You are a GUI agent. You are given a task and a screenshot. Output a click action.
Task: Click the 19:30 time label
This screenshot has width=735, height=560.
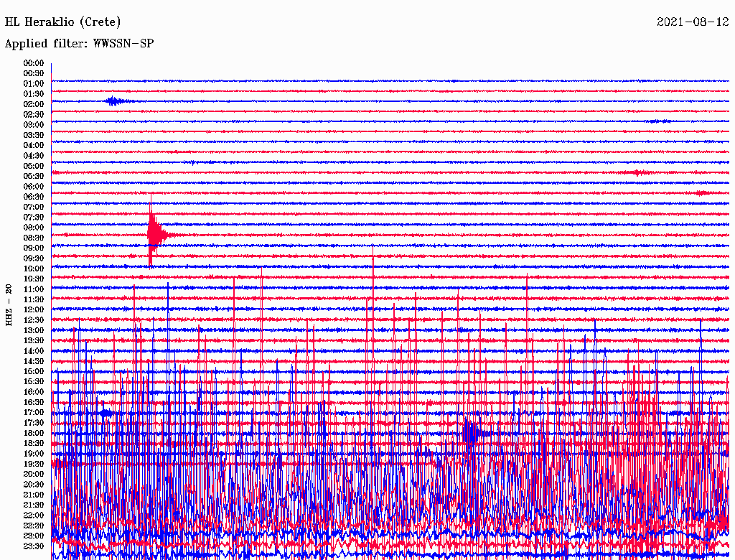34,464
